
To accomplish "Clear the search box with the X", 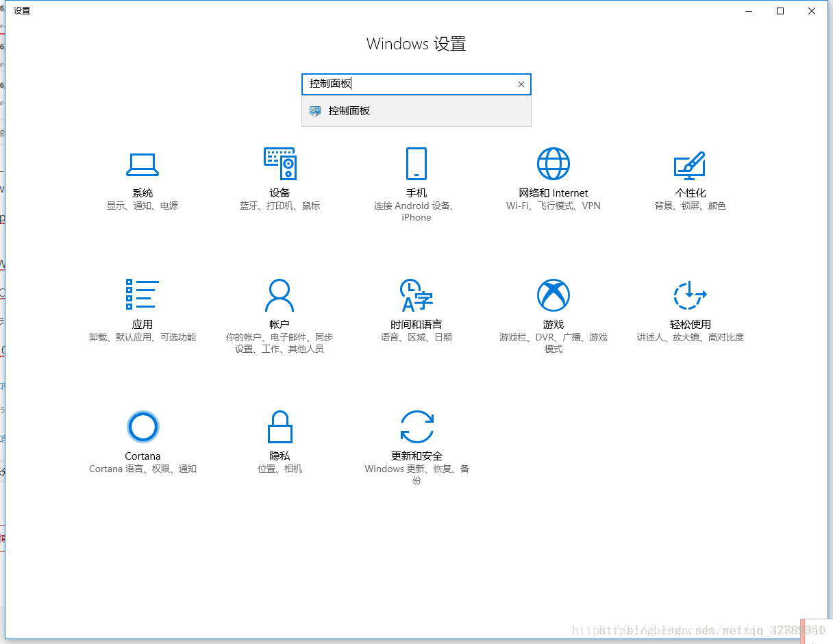I will click(521, 84).
